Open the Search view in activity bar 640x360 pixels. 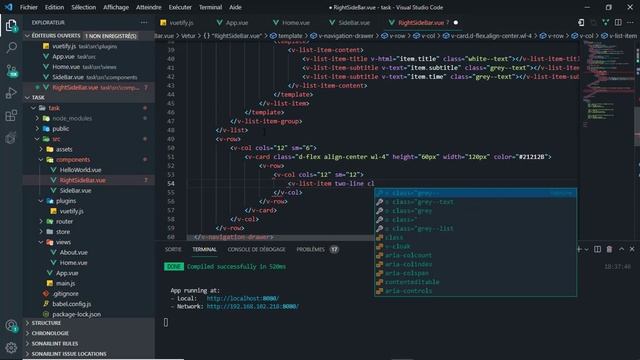pos(11,48)
